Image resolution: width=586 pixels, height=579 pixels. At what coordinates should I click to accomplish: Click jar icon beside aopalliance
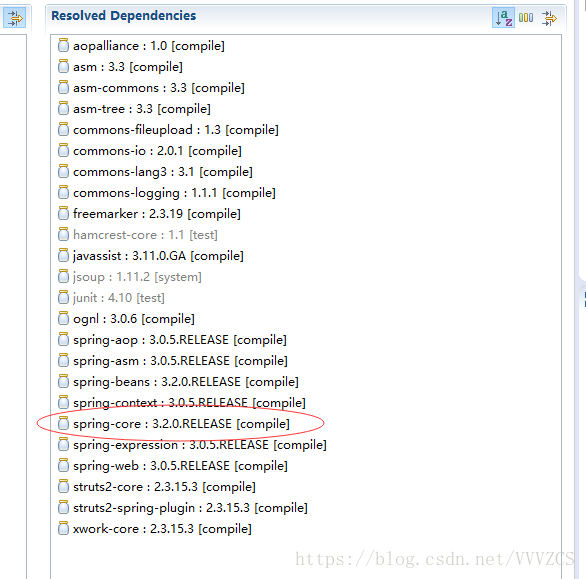pos(64,45)
